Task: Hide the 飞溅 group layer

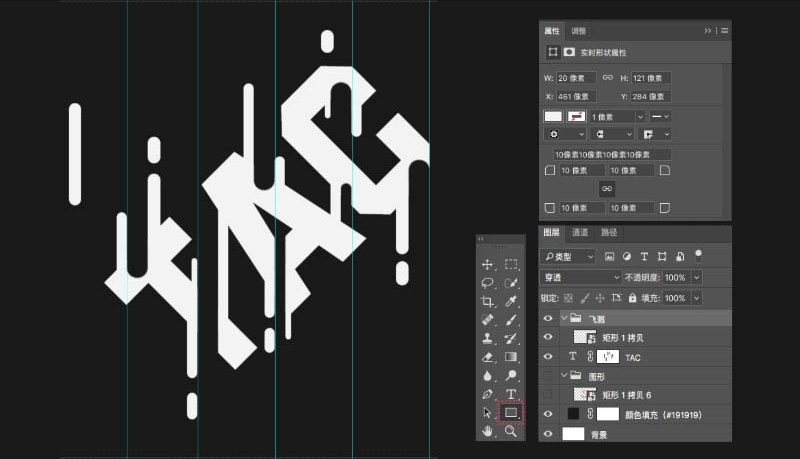Action: (548, 318)
